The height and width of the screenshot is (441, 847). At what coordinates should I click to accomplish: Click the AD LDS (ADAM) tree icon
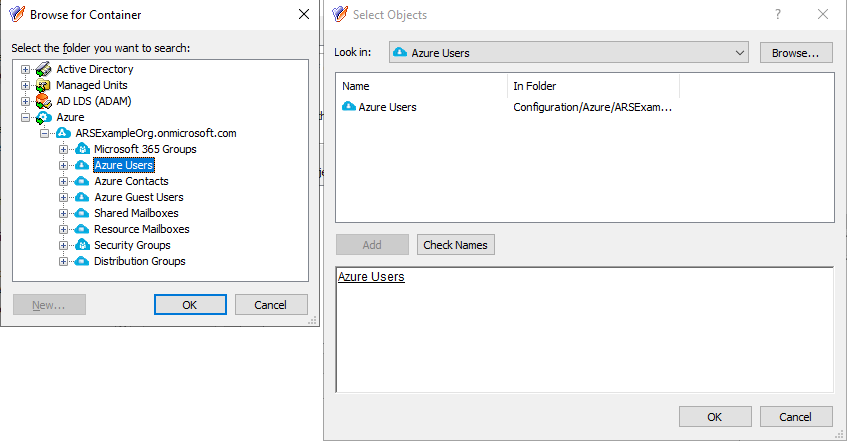pyautogui.click(x=43, y=101)
